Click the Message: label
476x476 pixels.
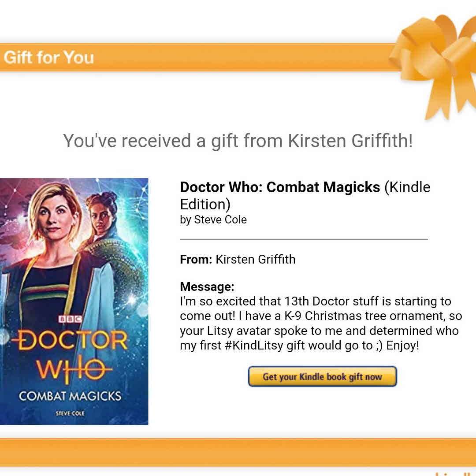coord(207,286)
